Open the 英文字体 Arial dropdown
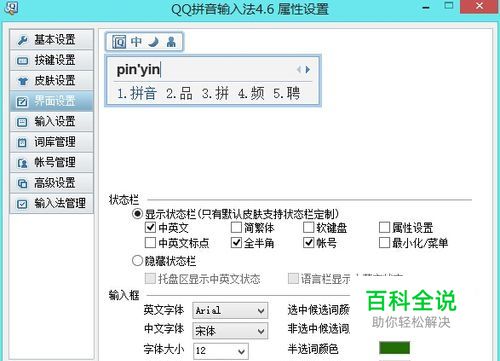The image size is (500, 361). coord(230,311)
